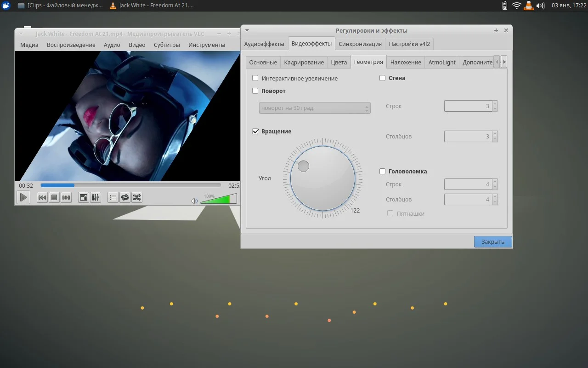Open window menu arrow in effects dialog
Screen dimensions: 588x368
pos(247,30)
